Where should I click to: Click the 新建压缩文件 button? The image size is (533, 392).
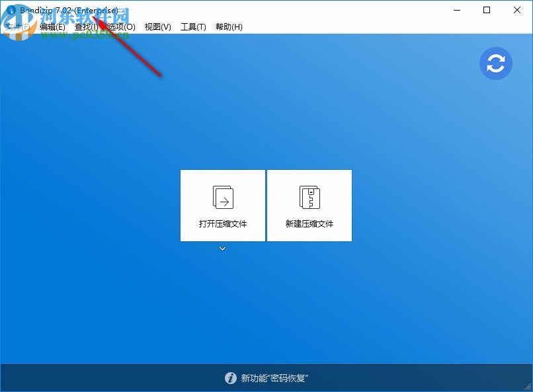[x=309, y=206]
